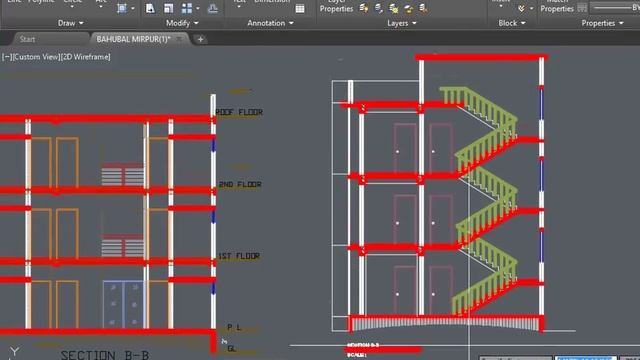Screen dimensions: 640x360
Task: Open the lineweight combo box in Properties panel
Action: click(615, 7)
